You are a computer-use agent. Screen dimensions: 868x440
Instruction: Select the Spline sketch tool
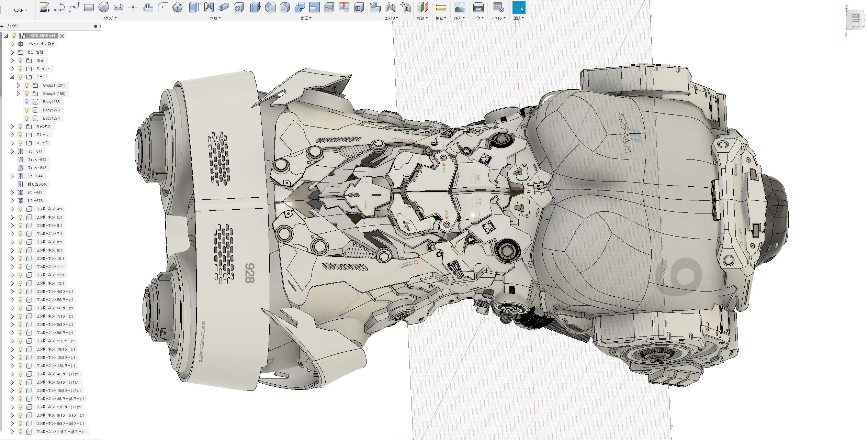click(74, 7)
